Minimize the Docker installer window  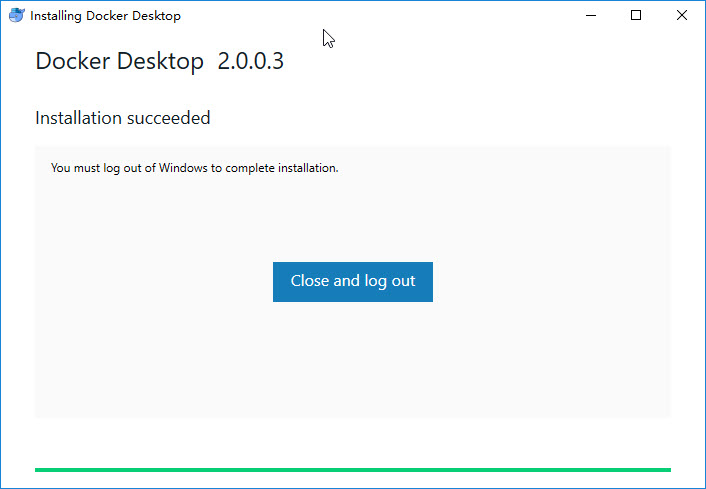click(x=591, y=15)
